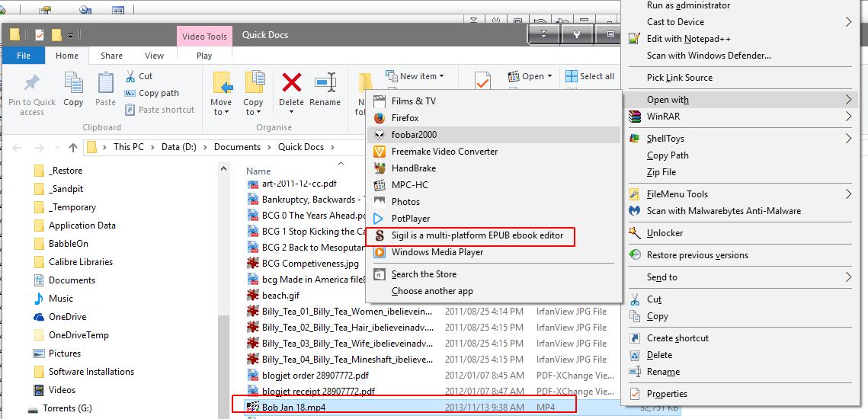Expand the WinRAR submenu arrow
868x419 pixels.
848,117
